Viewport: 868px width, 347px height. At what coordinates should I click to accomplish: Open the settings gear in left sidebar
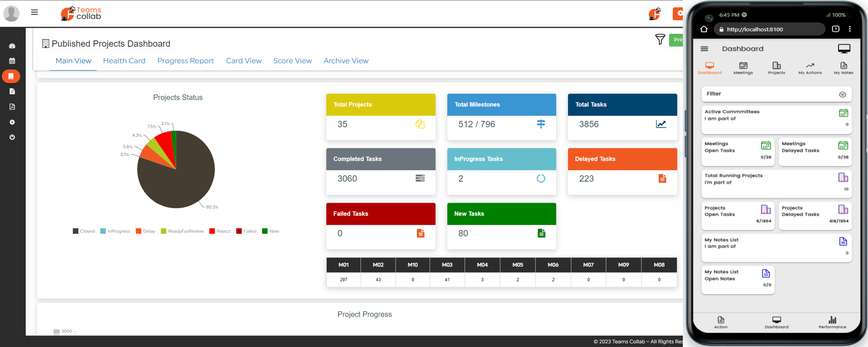12,122
